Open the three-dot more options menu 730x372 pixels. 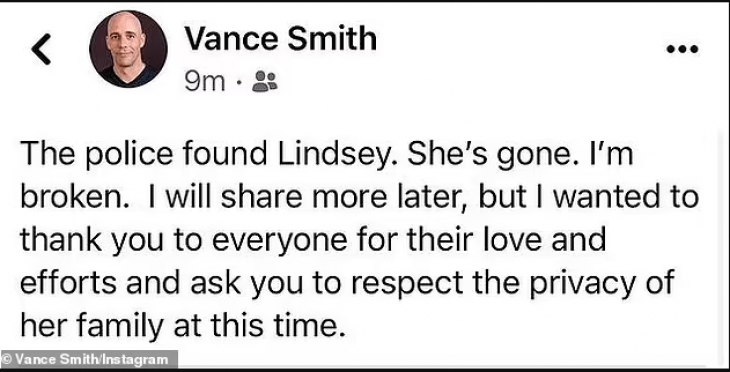click(682, 49)
